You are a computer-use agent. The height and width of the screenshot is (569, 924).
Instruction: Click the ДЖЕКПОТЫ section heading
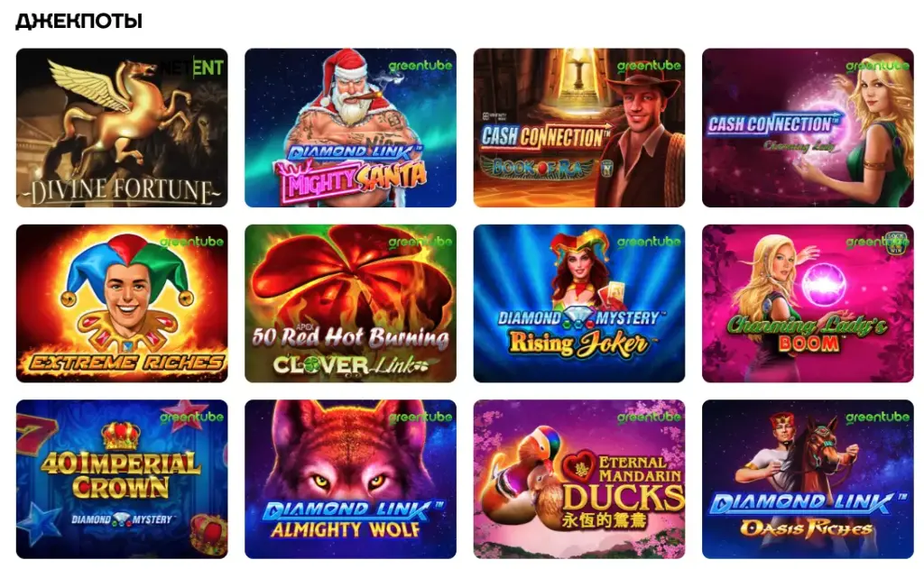79,22
